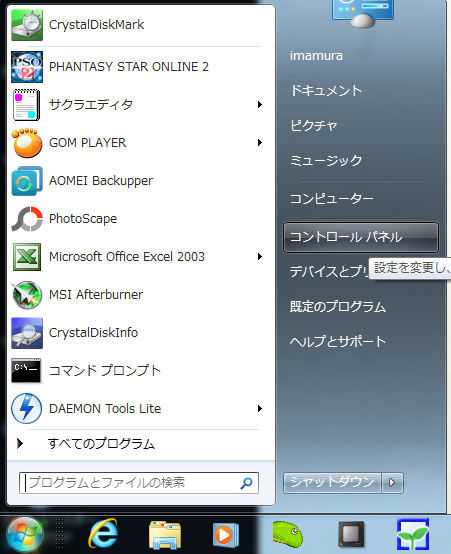The image size is (451, 554).
Task: Open Internet Explorer from the taskbar
Action: tap(103, 534)
